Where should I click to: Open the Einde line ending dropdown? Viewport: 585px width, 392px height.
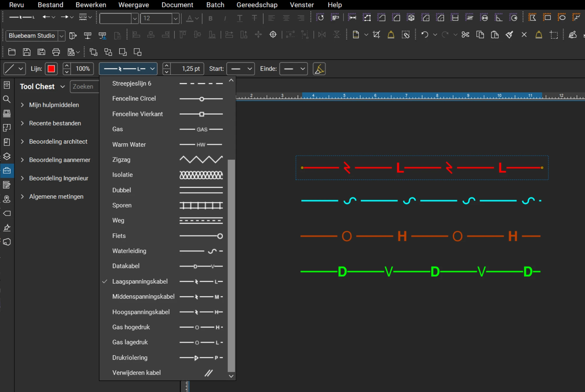293,69
